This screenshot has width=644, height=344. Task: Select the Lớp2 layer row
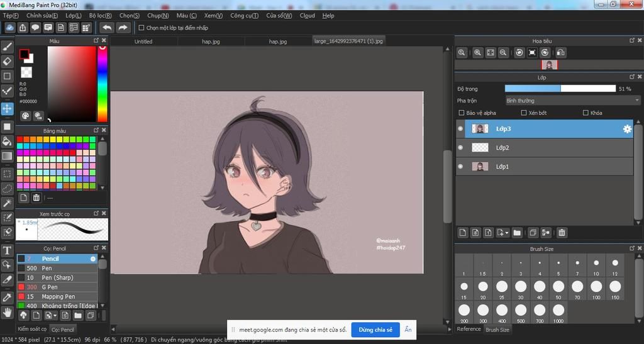click(544, 148)
